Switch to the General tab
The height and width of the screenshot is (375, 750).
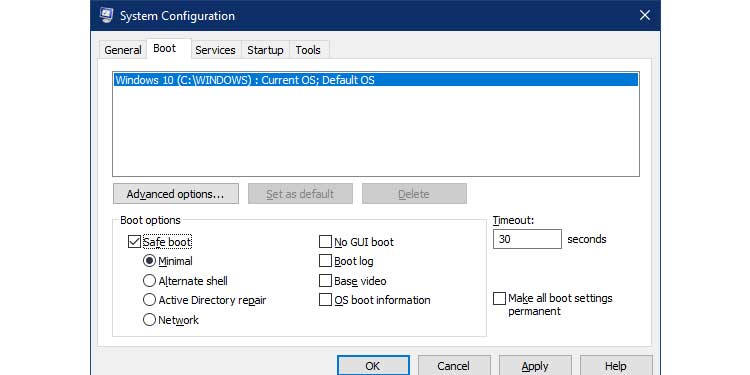point(123,50)
